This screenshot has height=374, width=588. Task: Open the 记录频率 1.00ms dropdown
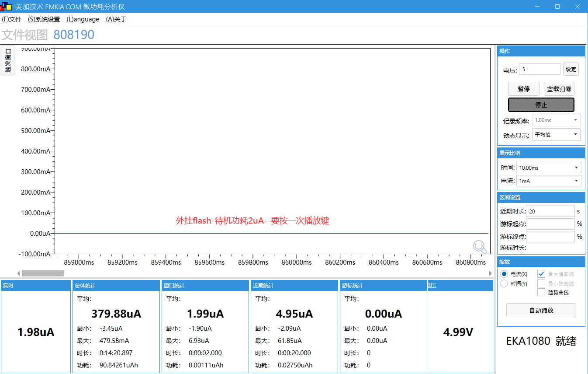click(x=556, y=120)
